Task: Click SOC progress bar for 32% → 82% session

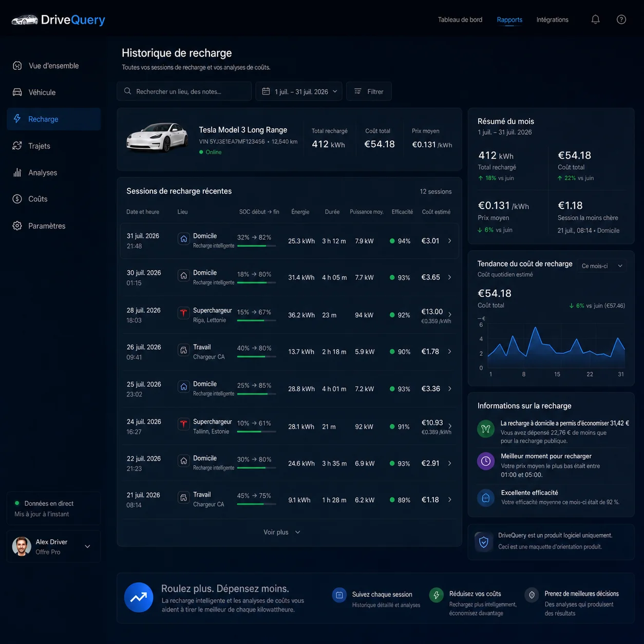Action: (256, 246)
